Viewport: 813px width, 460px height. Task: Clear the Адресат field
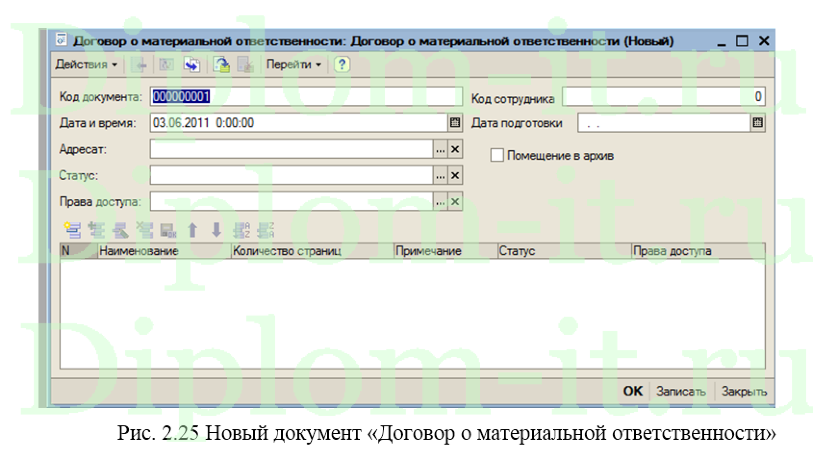(x=455, y=149)
